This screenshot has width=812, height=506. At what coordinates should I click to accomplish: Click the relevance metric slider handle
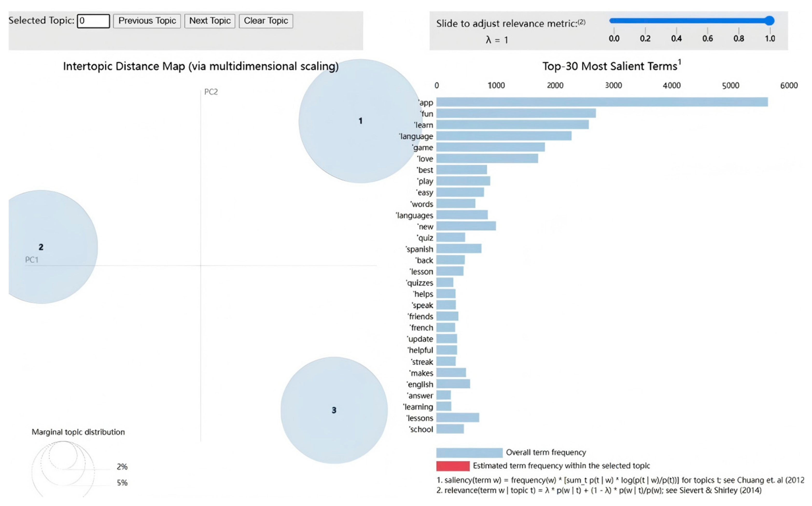(x=769, y=21)
